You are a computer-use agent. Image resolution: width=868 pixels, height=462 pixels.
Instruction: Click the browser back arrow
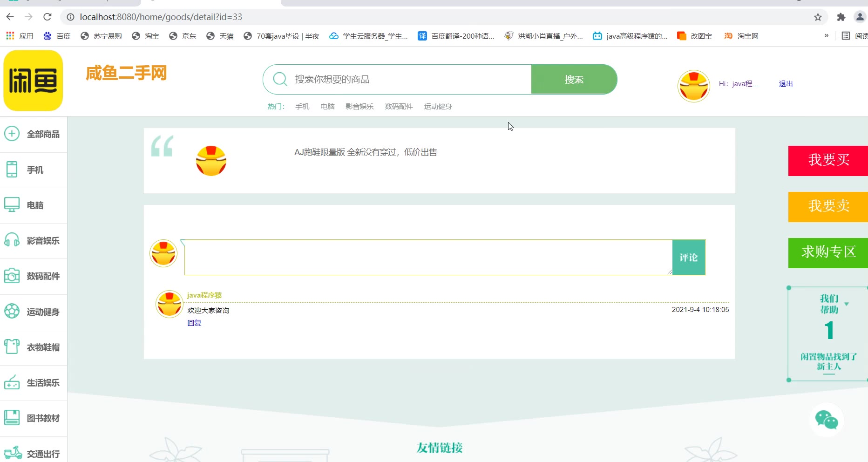click(10, 17)
